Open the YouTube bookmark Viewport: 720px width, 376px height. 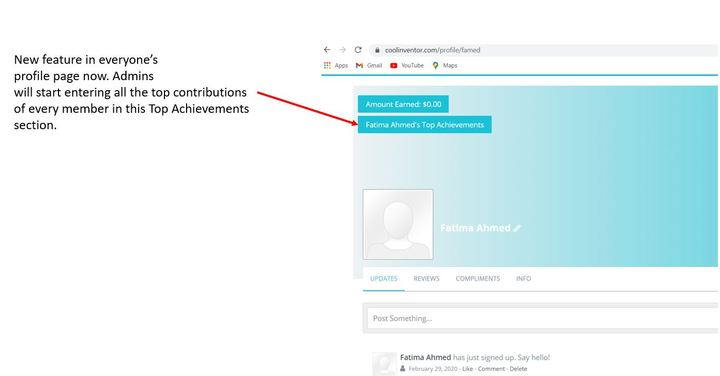[x=407, y=66]
